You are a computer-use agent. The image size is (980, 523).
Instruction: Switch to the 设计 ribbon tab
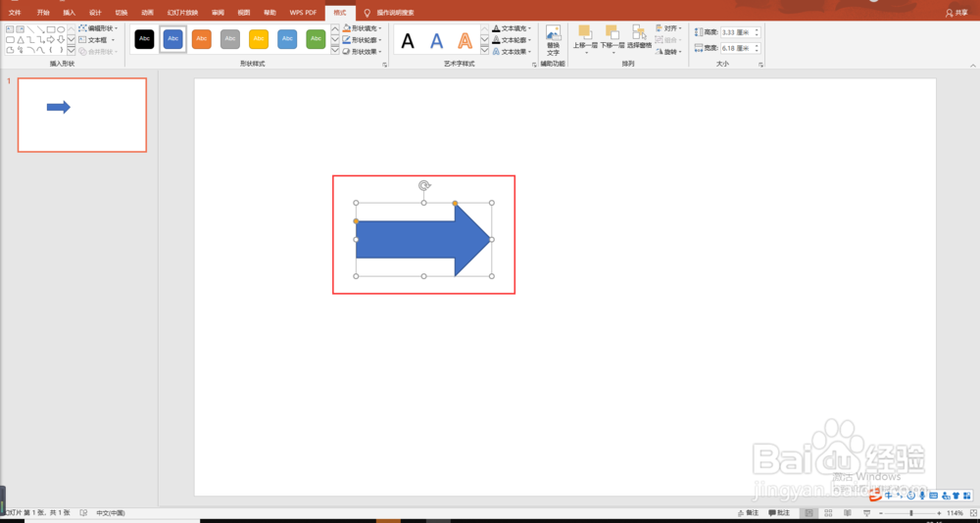95,13
